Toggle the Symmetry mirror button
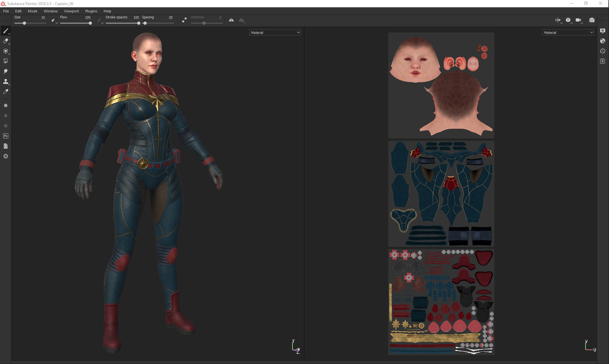Screen dimensions: 609x364 [x=231, y=20]
